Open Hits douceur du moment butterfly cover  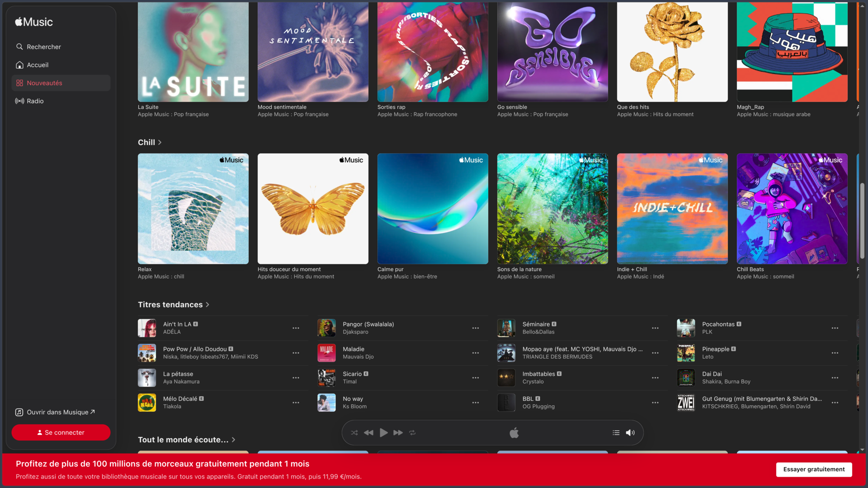[313, 209]
